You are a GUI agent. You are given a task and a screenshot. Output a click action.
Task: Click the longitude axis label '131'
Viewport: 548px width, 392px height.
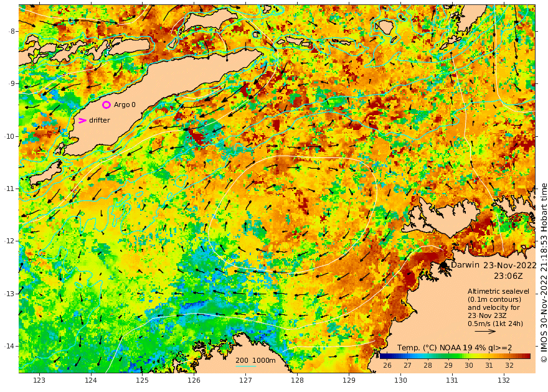(x=452, y=380)
